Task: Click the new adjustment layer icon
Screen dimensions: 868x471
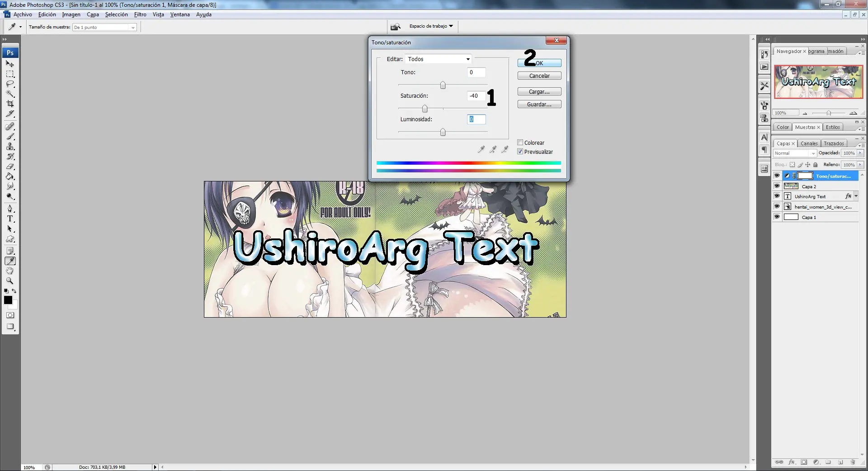Action: 816,462
